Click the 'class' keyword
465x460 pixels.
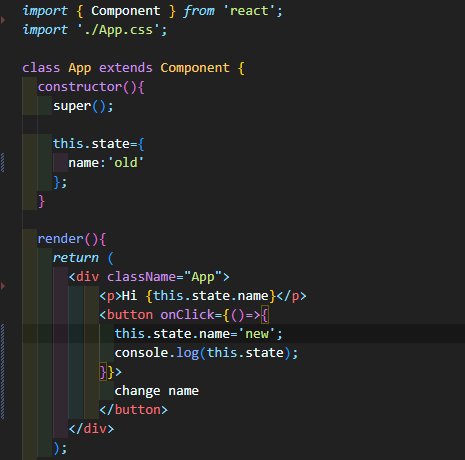pos(41,68)
